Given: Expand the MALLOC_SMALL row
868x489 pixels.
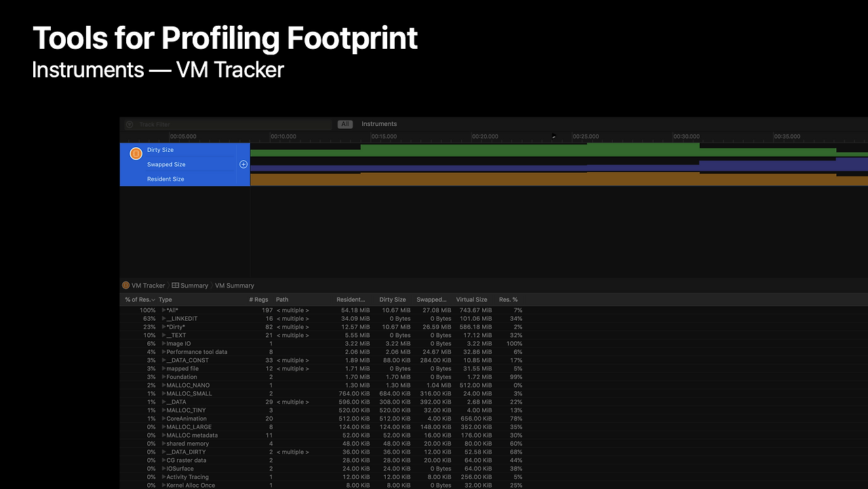Looking at the screenshot, I should pos(163,393).
